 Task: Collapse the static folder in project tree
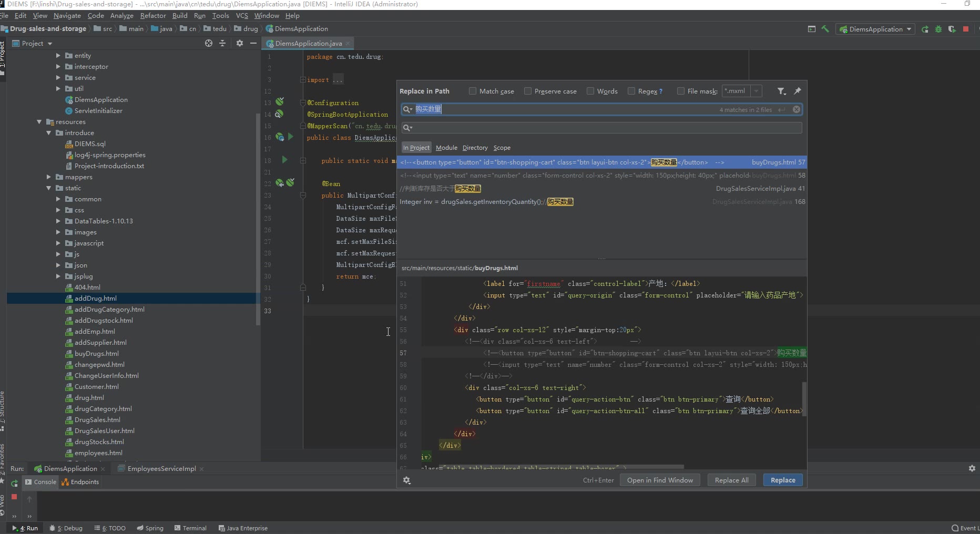tap(49, 188)
